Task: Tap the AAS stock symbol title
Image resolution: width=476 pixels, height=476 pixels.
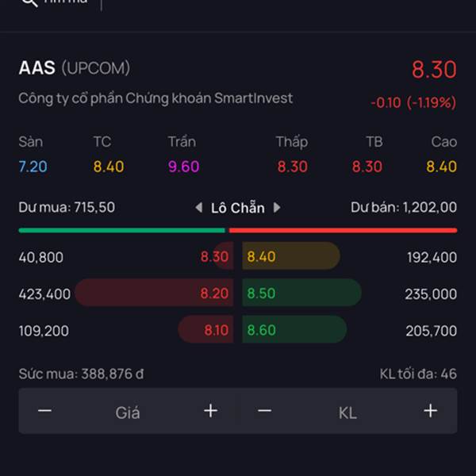Action: point(36,68)
